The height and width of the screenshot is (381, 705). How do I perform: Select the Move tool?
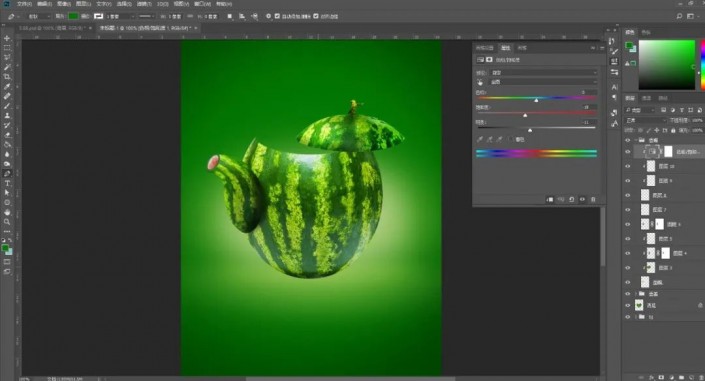tap(7, 38)
